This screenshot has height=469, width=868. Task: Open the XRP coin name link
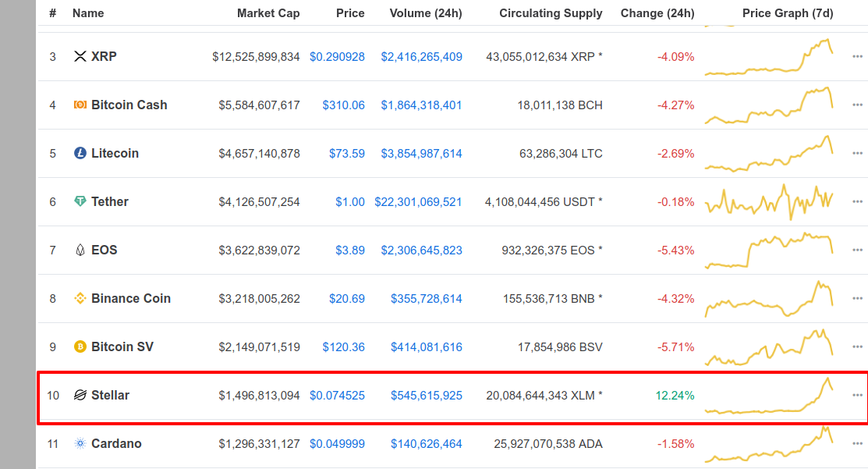[104, 56]
